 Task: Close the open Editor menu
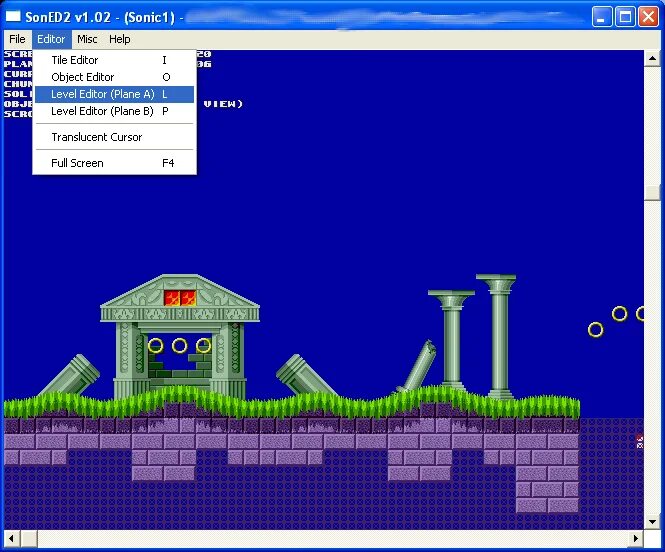(x=51, y=39)
